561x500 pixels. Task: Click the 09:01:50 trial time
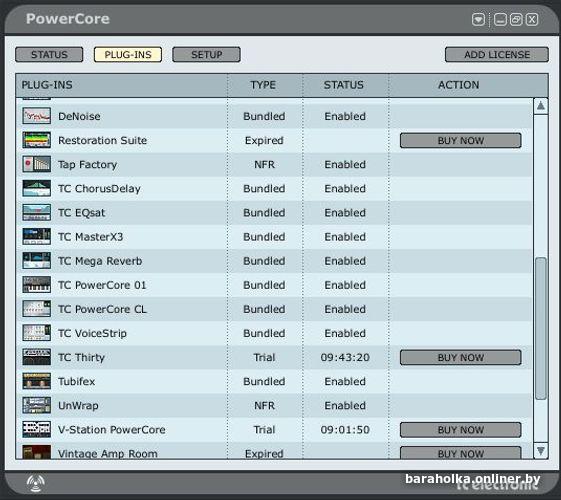click(345, 430)
